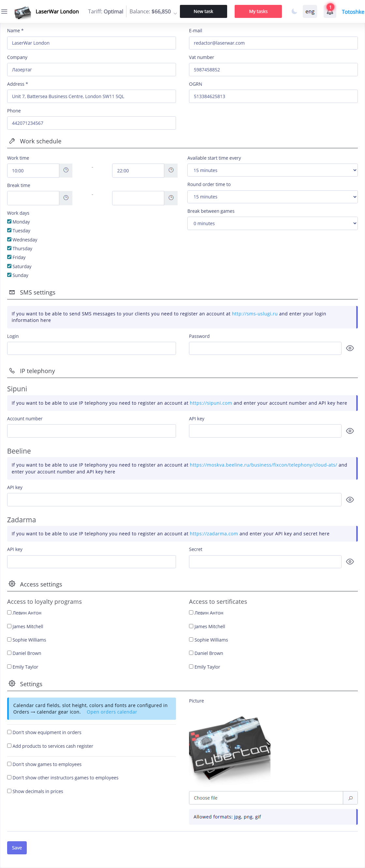Open the hamburger sidebar menu
365x868 pixels.
4,11
